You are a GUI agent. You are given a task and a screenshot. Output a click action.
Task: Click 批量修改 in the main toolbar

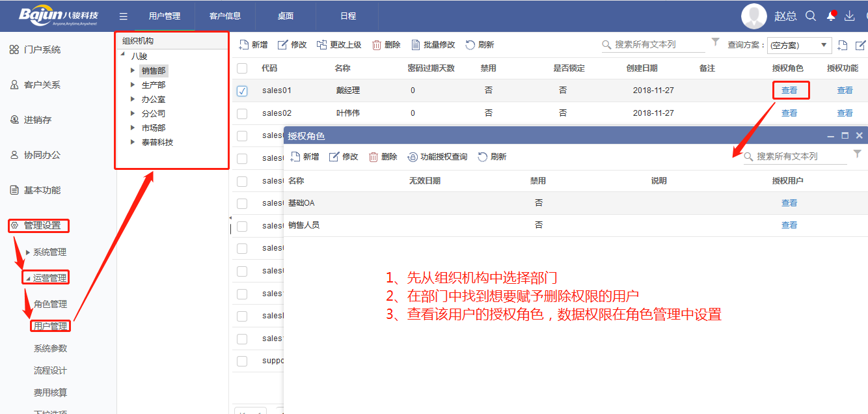(x=433, y=45)
